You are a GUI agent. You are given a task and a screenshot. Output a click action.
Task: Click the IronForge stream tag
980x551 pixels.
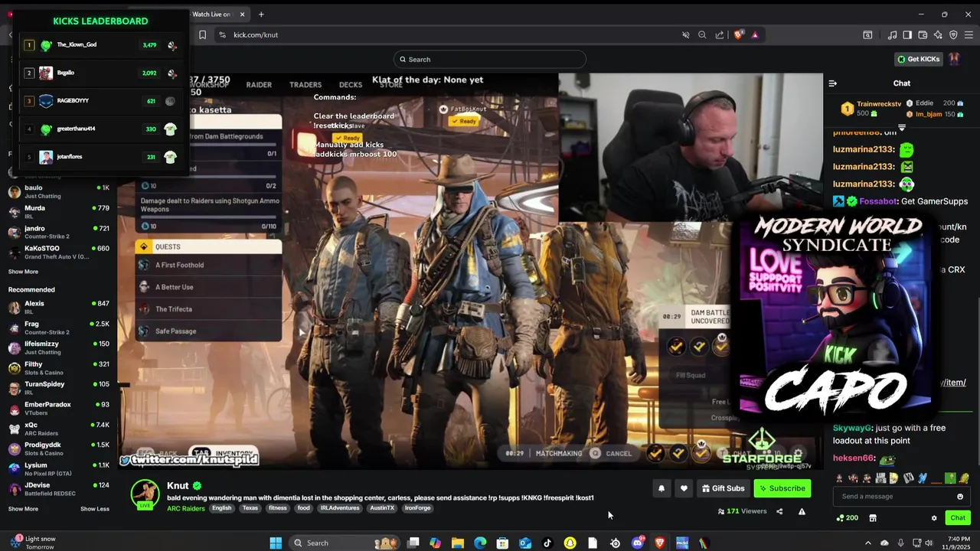[418, 508]
